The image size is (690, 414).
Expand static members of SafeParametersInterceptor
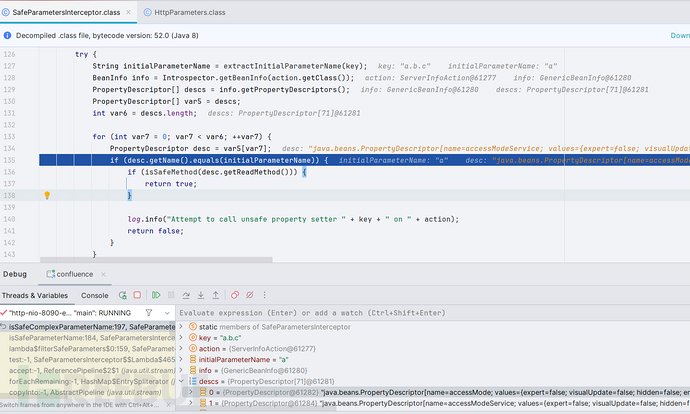pos(181,327)
